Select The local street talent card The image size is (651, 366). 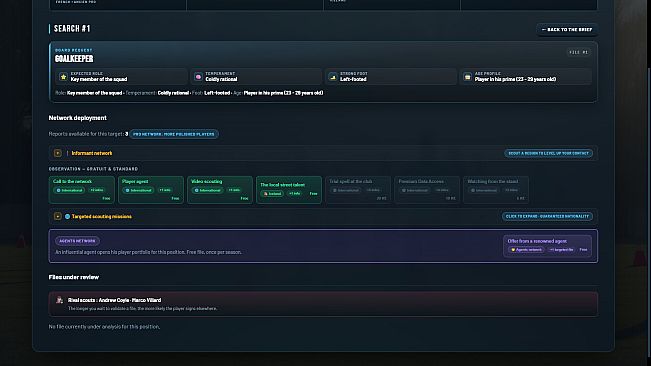(289, 190)
